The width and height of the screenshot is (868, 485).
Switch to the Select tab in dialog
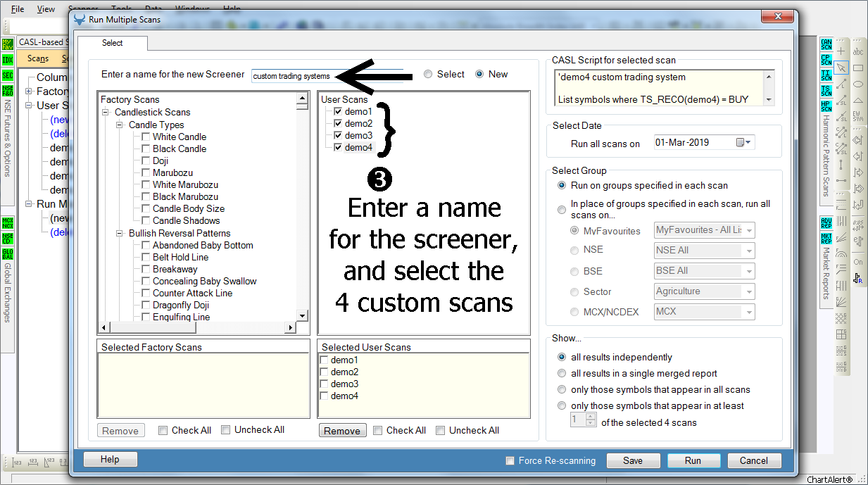[113, 43]
